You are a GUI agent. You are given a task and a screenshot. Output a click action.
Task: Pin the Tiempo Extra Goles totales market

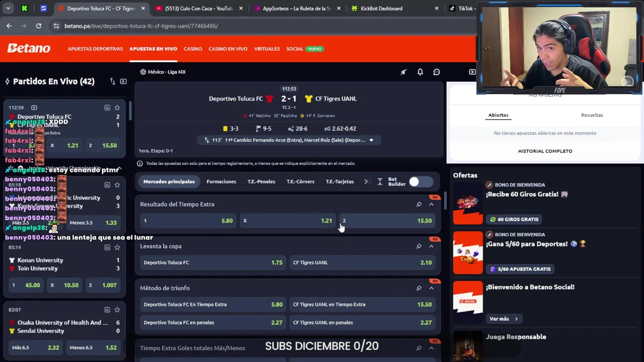click(x=419, y=348)
